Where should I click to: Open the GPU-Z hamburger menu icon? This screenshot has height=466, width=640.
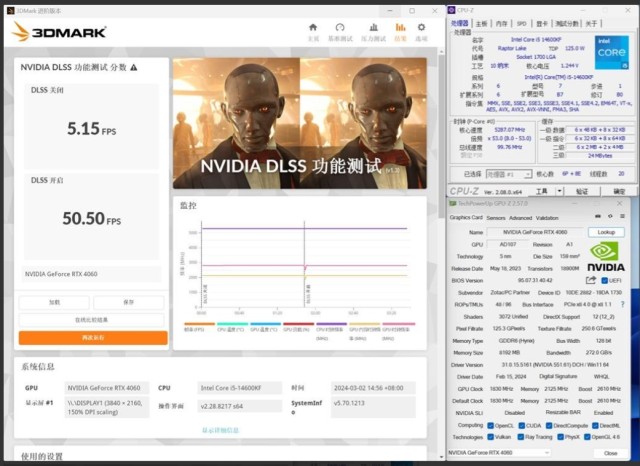click(622, 217)
